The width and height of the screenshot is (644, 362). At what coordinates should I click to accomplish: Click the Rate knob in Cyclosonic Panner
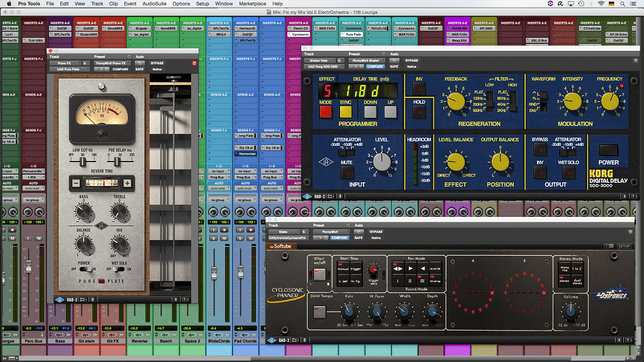[349, 312]
